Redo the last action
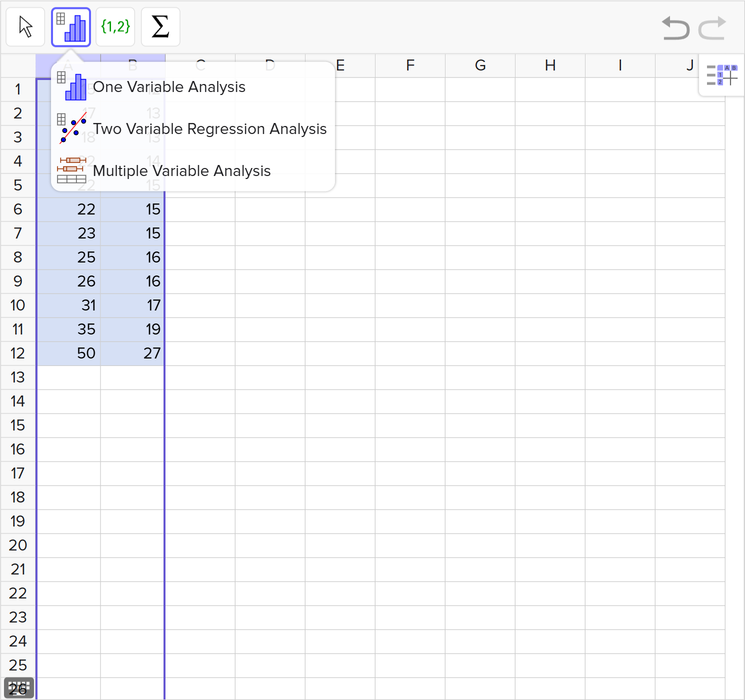The height and width of the screenshot is (700, 745). point(712,28)
